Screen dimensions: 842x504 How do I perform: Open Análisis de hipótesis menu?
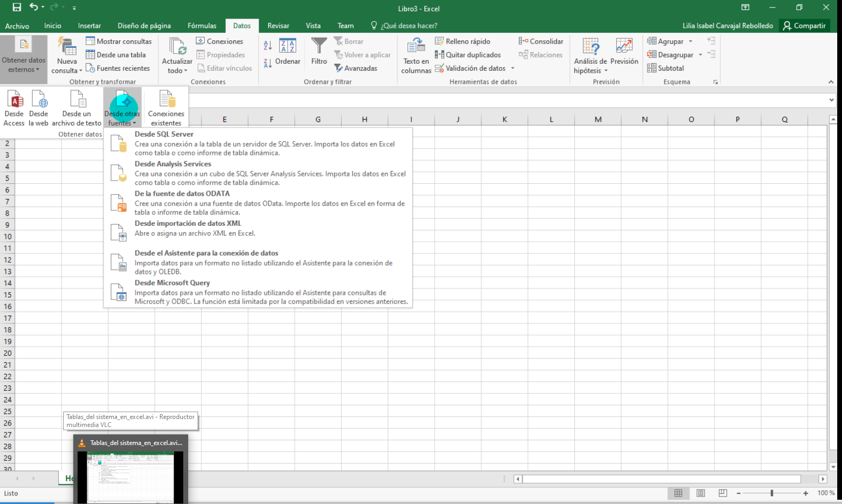point(590,56)
